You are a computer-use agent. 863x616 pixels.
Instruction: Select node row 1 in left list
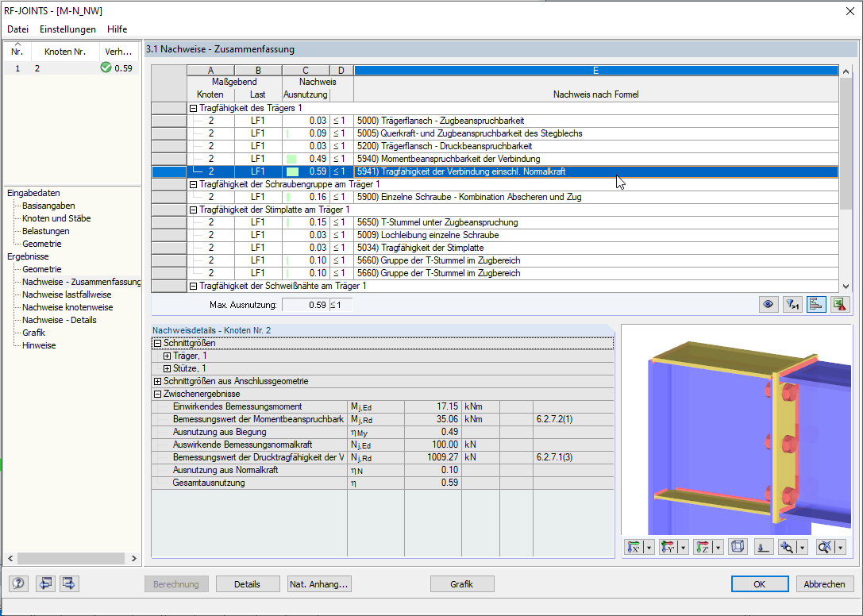[71, 68]
